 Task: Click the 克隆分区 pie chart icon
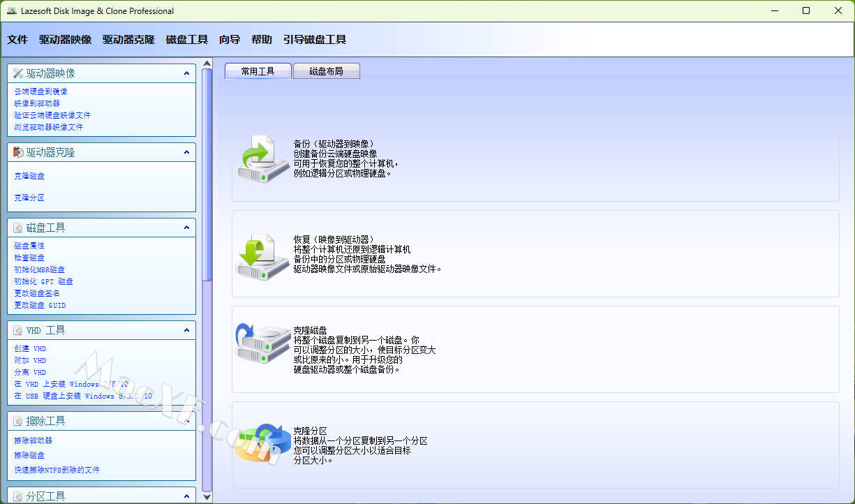pyautogui.click(x=262, y=443)
